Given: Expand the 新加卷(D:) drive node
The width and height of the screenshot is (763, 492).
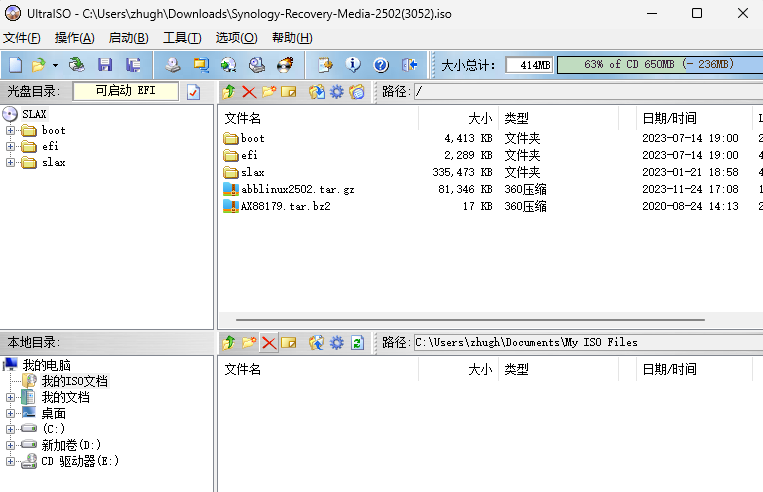Looking at the screenshot, I should [x=10, y=445].
